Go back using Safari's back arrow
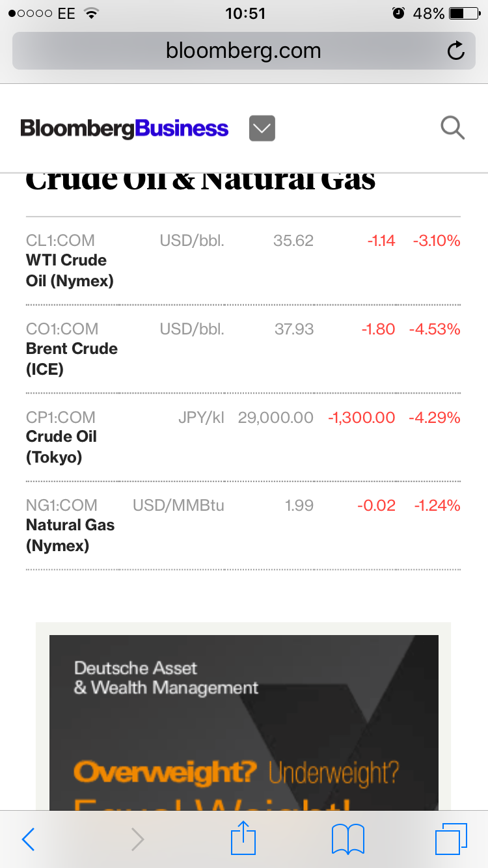488x868 pixels. pyautogui.click(x=28, y=839)
